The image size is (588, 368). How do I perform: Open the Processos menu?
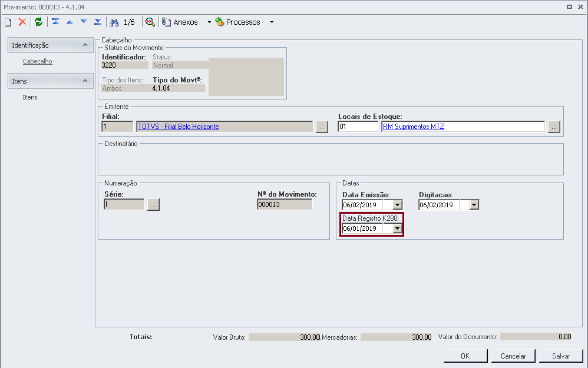pyautogui.click(x=238, y=22)
